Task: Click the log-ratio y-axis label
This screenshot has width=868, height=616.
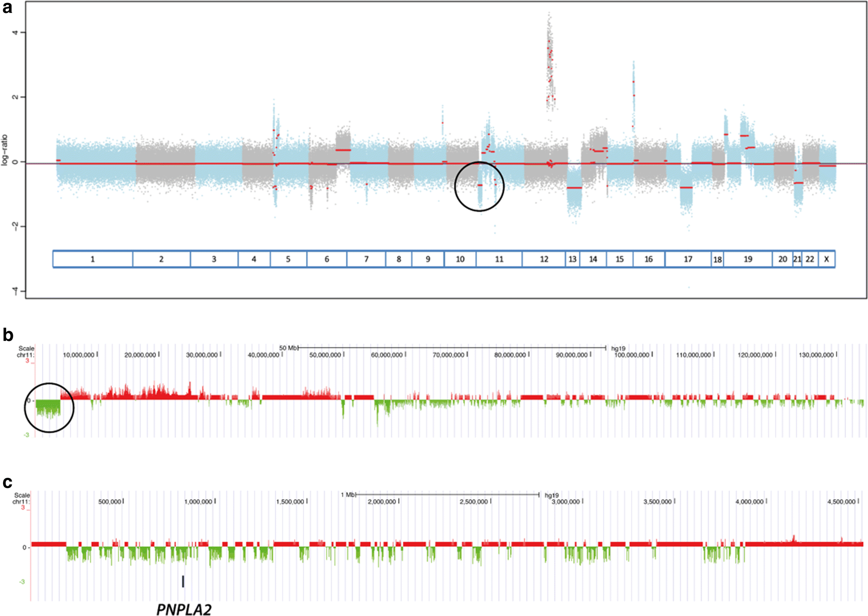Action: click(x=5, y=150)
